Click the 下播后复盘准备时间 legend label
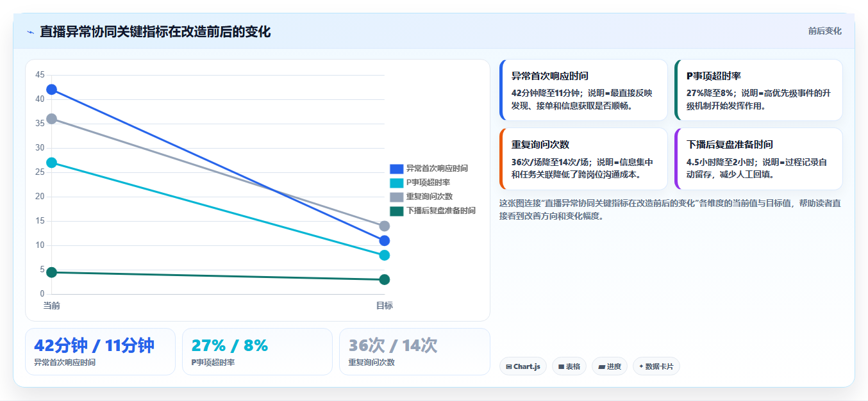 pyautogui.click(x=440, y=211)
